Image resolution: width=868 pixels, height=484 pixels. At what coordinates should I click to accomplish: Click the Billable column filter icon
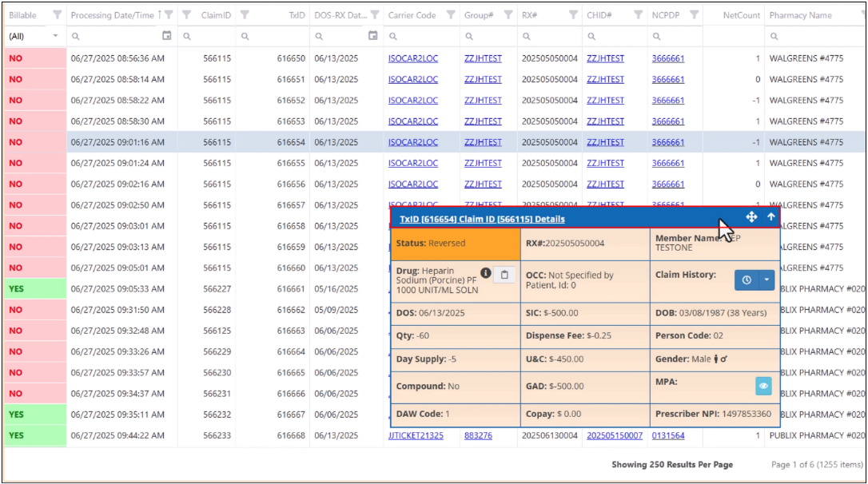(57, 15)
